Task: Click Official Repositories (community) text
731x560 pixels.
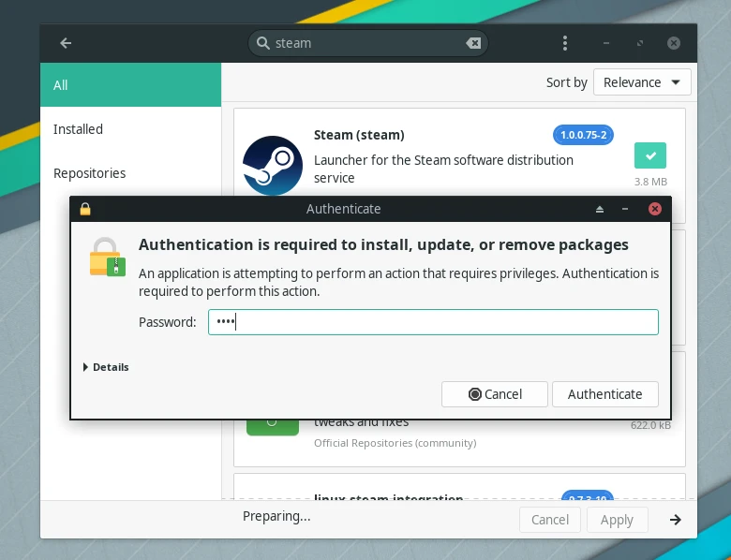Action: (x=395, y=443)
